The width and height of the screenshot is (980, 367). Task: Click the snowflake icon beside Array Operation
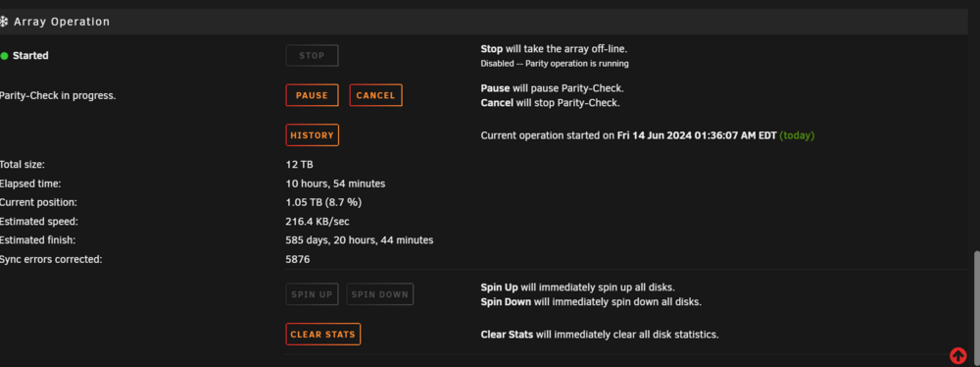(4, 22)
